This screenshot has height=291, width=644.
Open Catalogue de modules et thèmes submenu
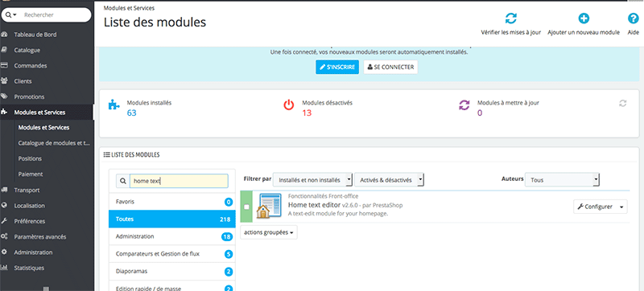coord(54,143)
